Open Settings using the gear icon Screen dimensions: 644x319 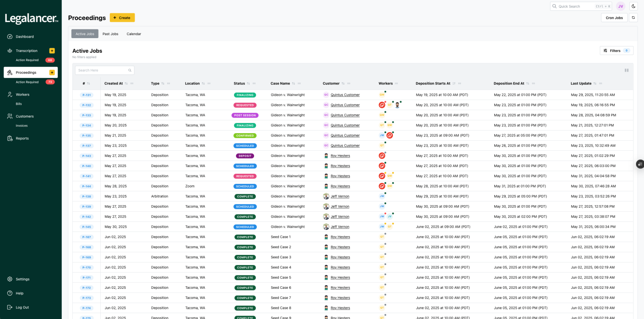click(10, 279)
